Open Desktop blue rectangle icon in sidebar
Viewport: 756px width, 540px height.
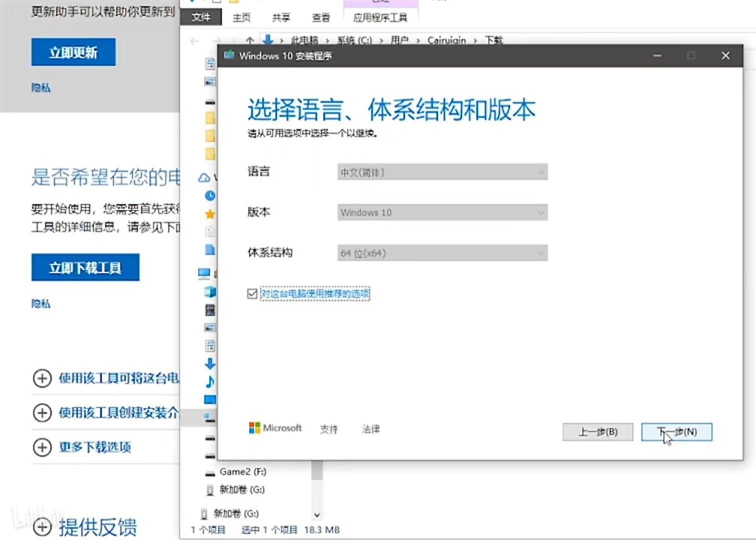point(210,399)
